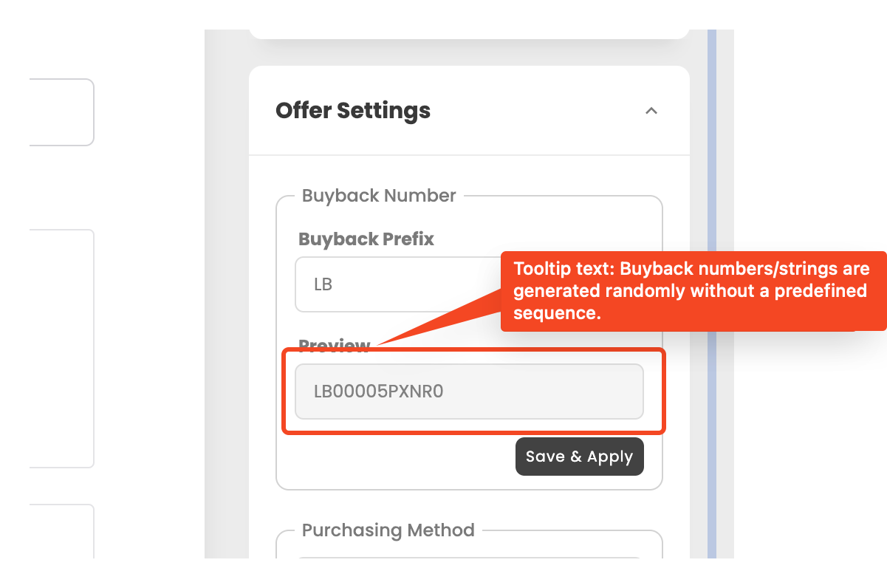Click the Buyback Prefix field containing LB
Viewport: 887px width, 588px height.
[x=397, y=284]
